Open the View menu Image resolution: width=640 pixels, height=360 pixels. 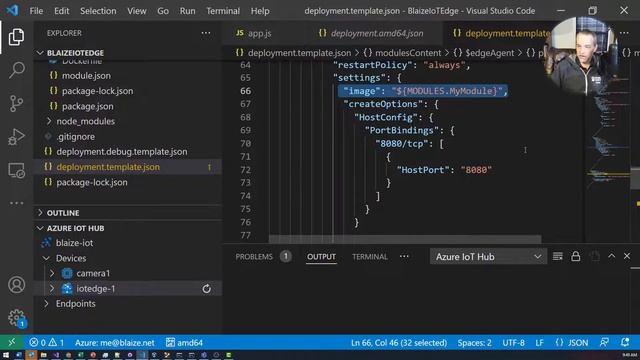[x=136, y=11]
